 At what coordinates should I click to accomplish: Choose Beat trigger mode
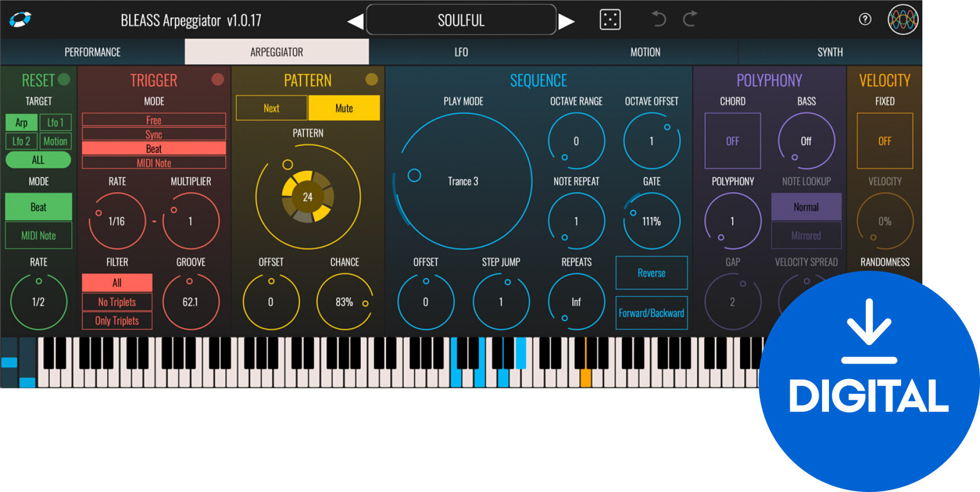(x=154, y=148)
